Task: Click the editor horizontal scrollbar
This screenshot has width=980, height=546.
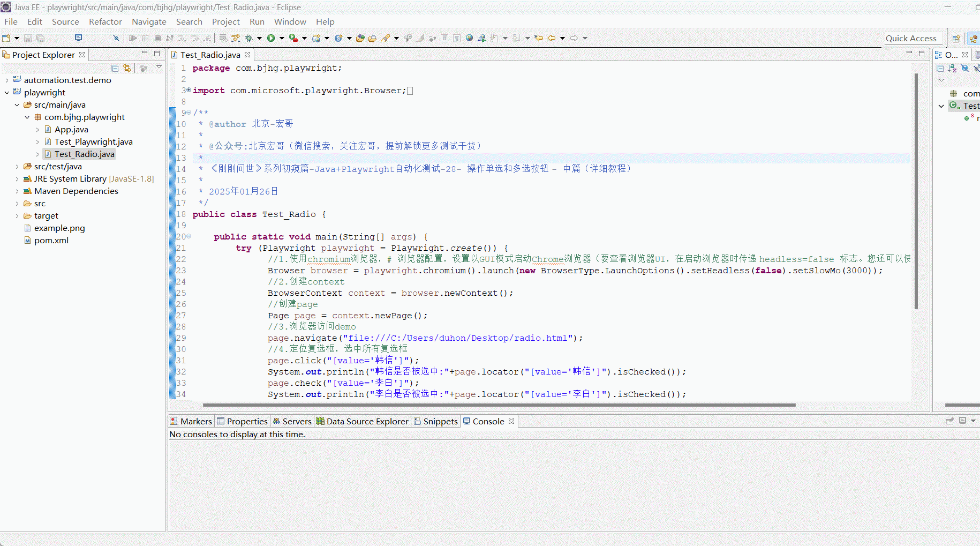Action: click(499, 405)
